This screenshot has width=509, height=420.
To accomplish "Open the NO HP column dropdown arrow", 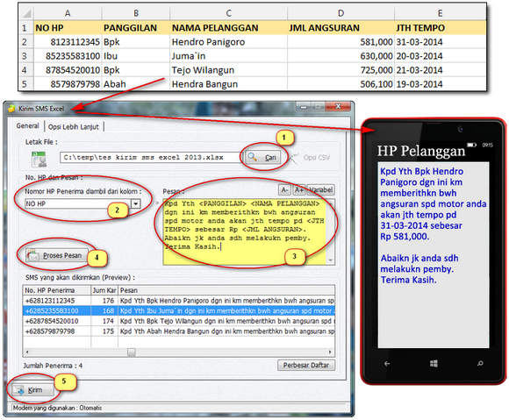I will pyautogui.click(x=136, y=203).
